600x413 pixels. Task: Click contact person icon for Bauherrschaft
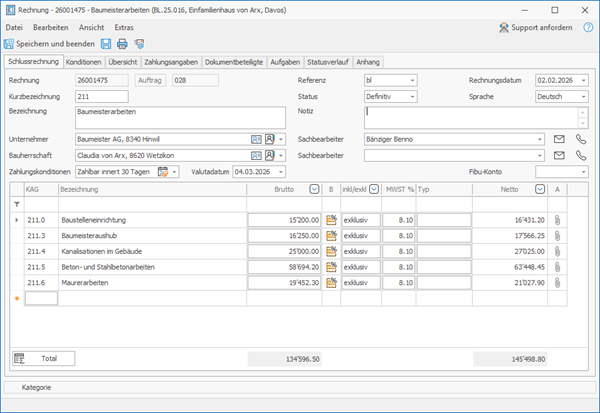(x=270, y=155)
